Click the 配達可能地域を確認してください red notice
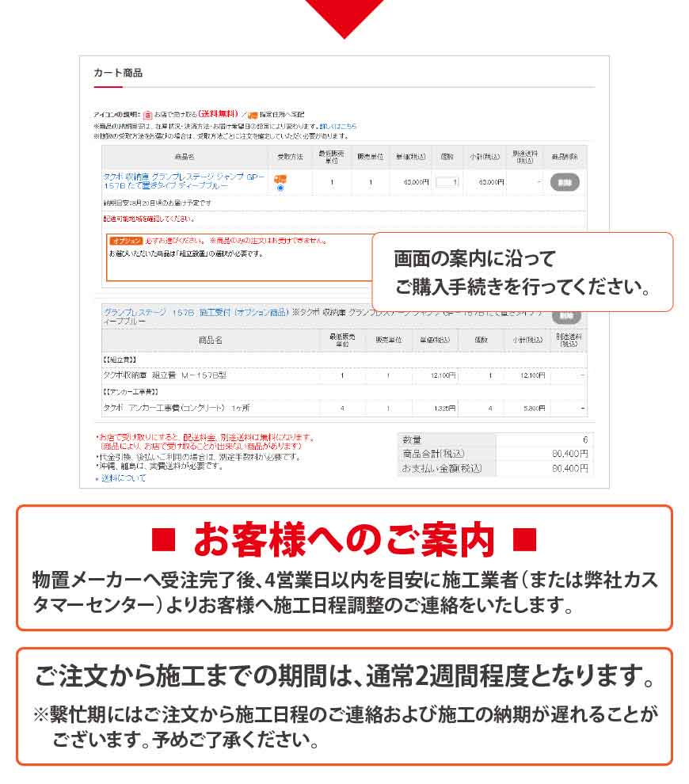The width and height of the screenshot is (689, 784). [149, 219]
